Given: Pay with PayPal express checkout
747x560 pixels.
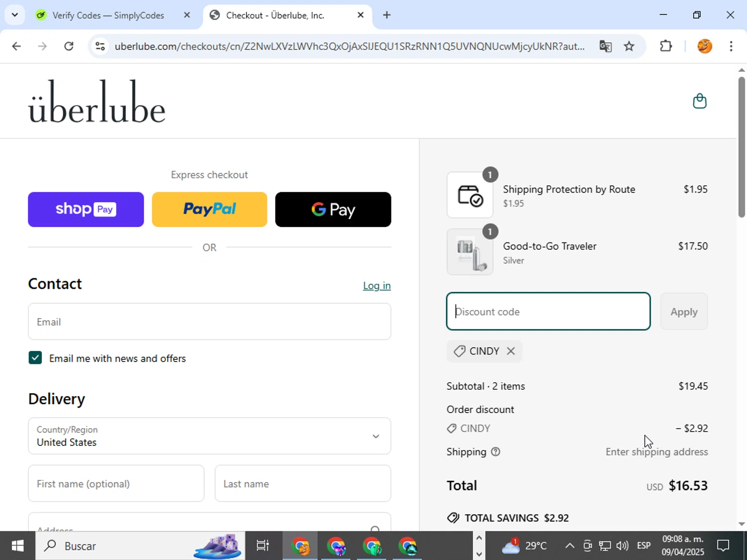Looking at the screenshot, I should coord(209,210).
